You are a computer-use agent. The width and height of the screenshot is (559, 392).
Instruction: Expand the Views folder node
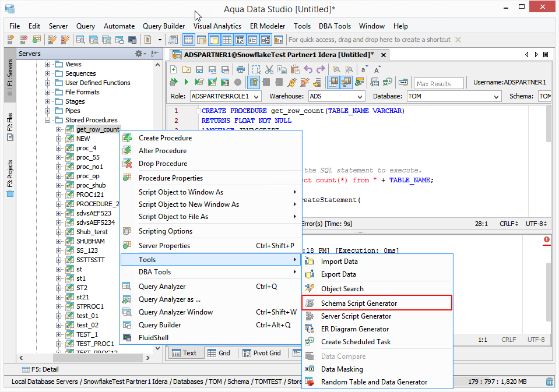(47, 64)
